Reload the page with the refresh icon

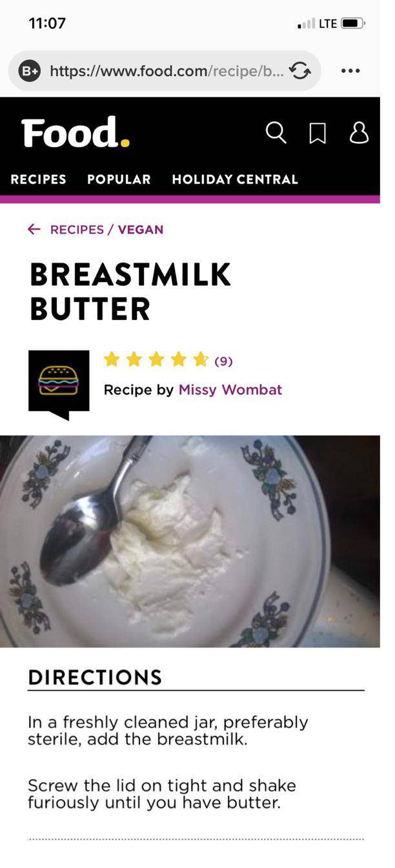299,71
